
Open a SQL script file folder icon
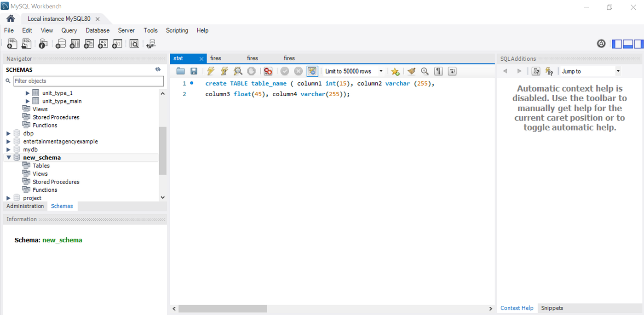(x=180, y=71)
